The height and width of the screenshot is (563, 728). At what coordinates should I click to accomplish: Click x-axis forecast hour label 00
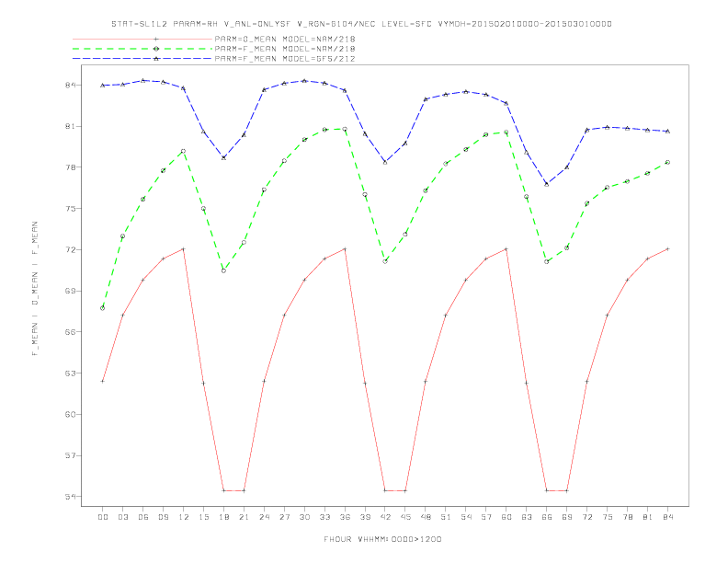click(x=103, y=517)
